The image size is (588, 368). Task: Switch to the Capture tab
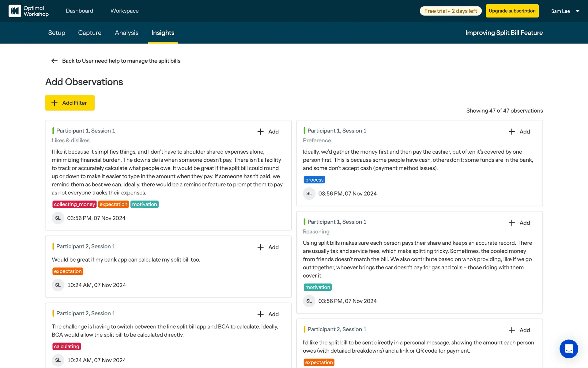point(90,33)
